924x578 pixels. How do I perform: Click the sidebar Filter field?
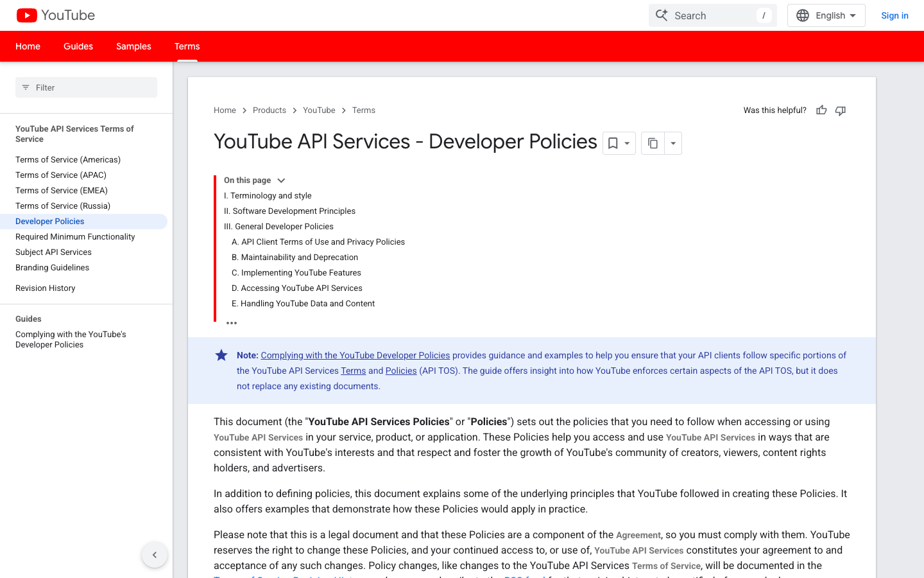[86, 87]
